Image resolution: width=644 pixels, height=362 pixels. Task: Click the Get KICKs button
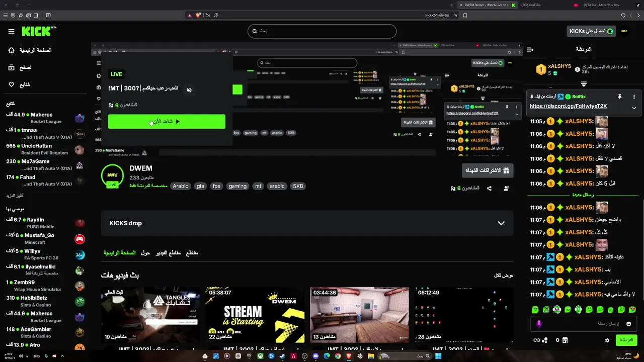591,31
